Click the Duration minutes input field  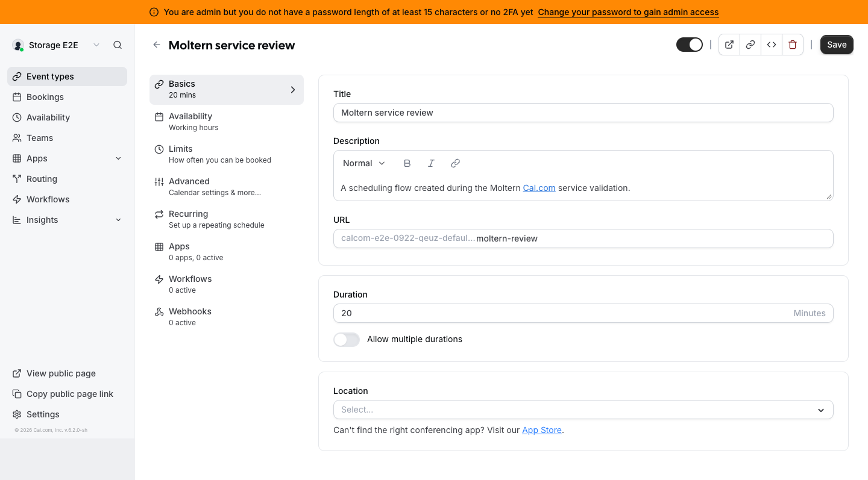coord(583,313)
